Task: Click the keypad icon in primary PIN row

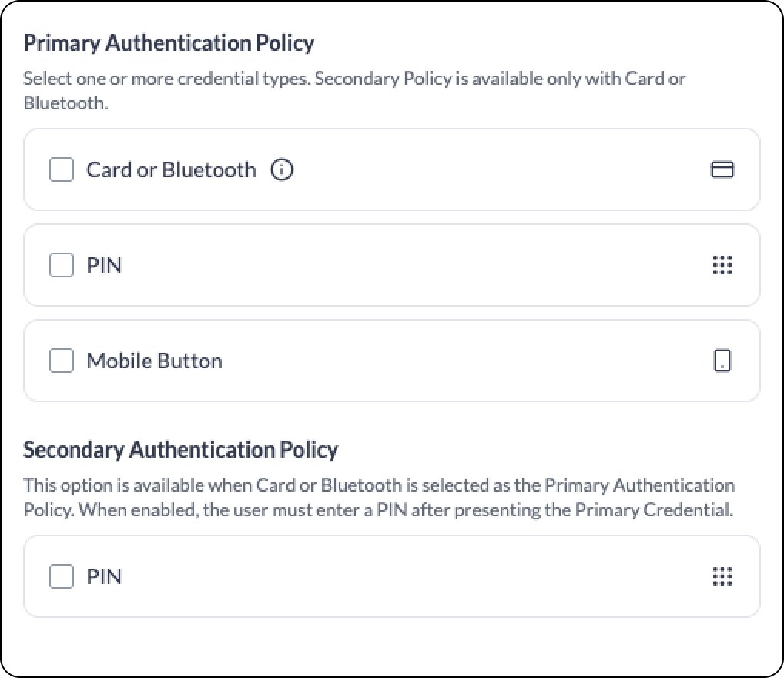Action: pos(722,265)
